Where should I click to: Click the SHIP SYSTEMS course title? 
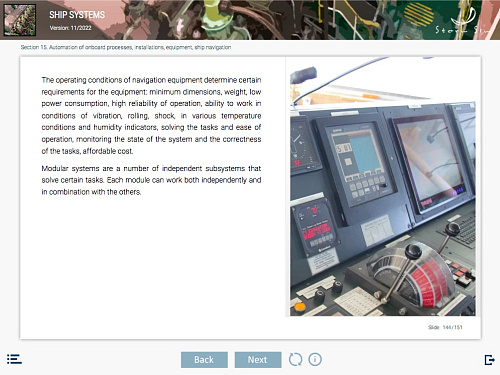coord(77,15)
